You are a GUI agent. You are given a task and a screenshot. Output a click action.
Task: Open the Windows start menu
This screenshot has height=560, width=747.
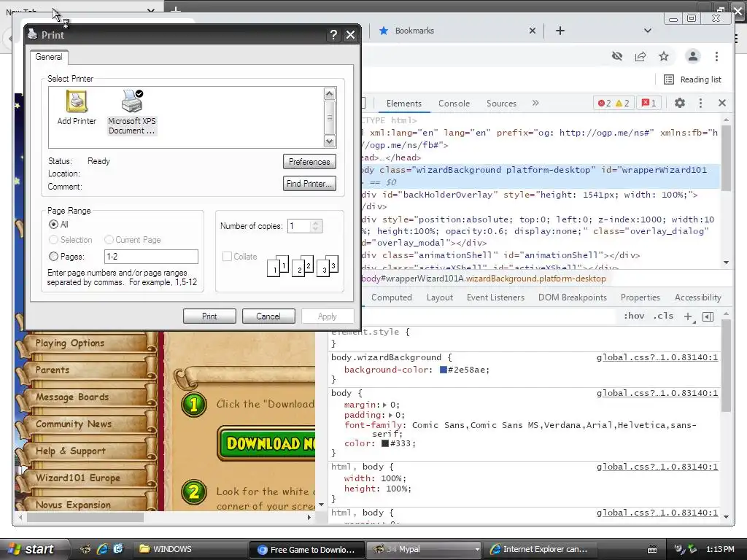click(31, 549)
